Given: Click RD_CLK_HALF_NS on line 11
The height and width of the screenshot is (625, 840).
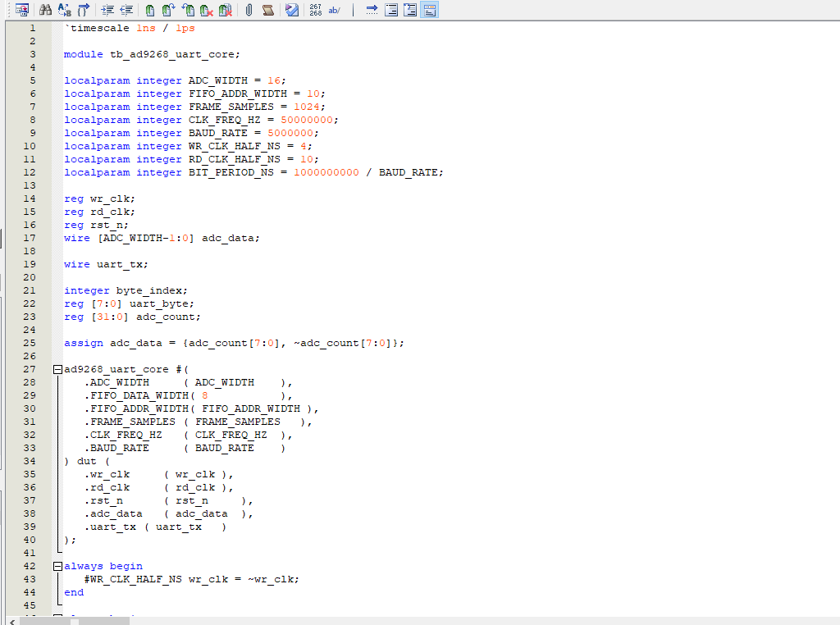Looking at the screenshot, I should pos(234,159).
